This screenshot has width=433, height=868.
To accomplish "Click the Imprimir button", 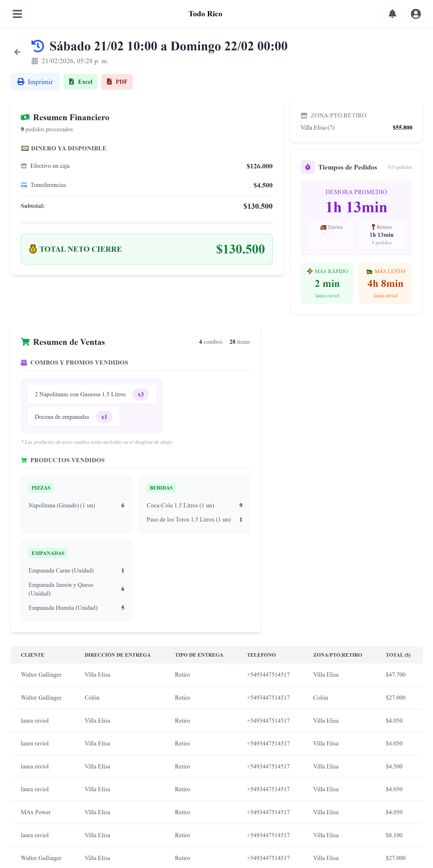I will (x=35, y=82).
